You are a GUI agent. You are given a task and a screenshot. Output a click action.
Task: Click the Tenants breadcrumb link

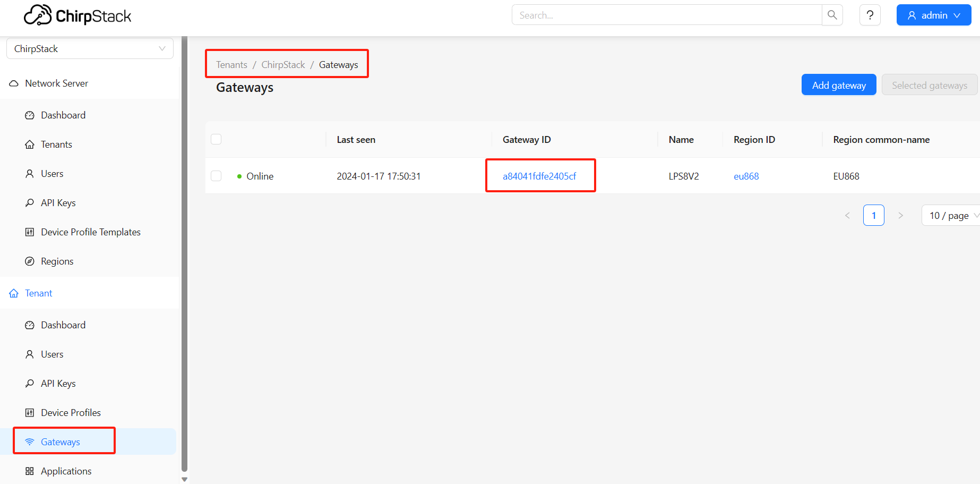pyautogui.click(x=231, y=64)
